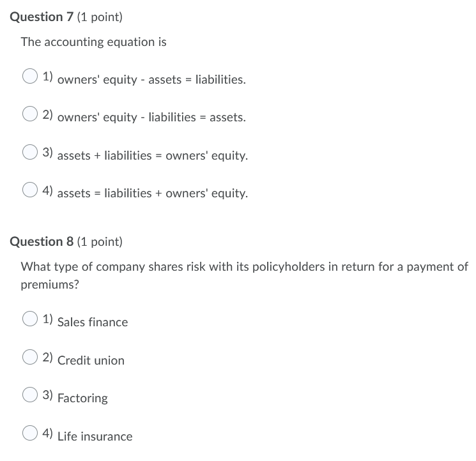Select radio button for owners' equity - assets = liabilities

[30, 76]
